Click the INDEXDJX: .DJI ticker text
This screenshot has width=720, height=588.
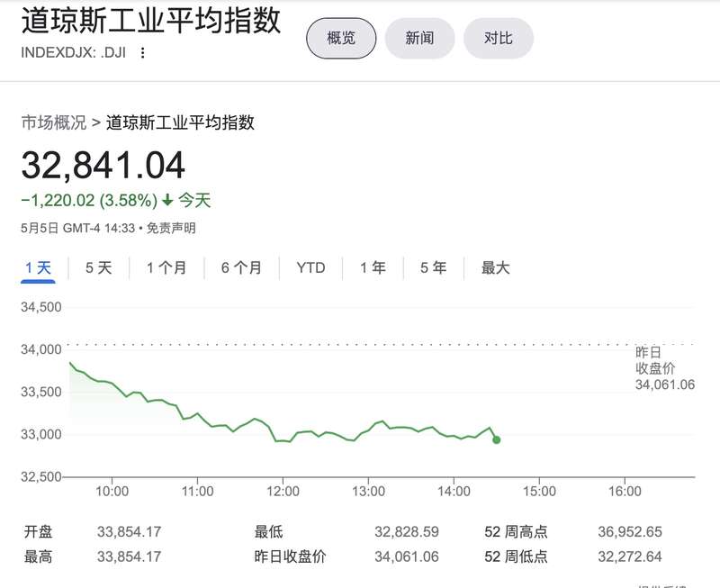click(74, 53)
